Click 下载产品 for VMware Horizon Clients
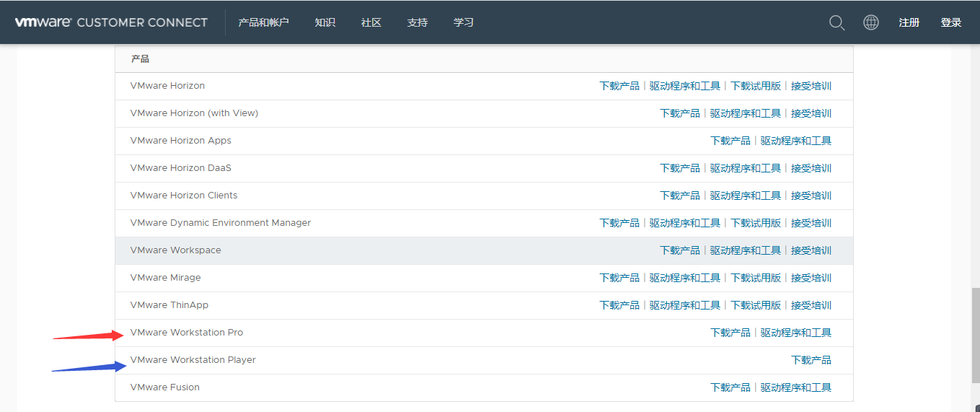 tap(680, 196)
